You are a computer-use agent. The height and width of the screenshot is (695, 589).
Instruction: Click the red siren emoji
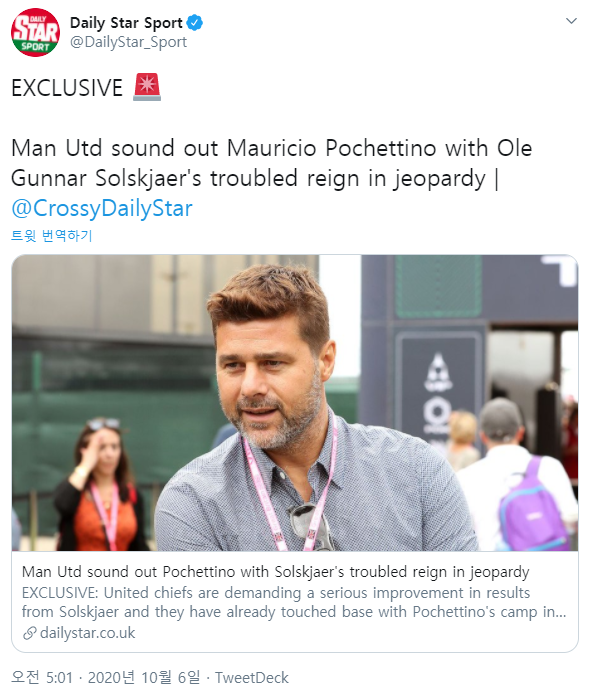(x=147, y=87)
